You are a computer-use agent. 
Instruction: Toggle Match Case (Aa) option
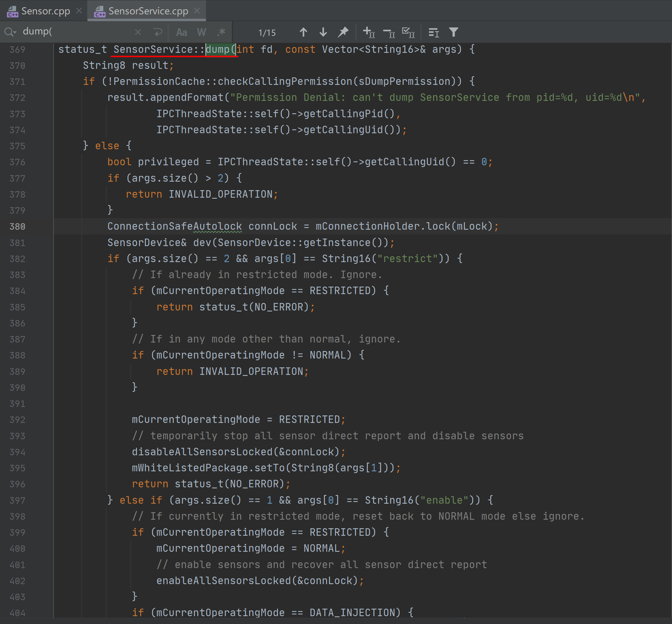(x=182, y=32)
